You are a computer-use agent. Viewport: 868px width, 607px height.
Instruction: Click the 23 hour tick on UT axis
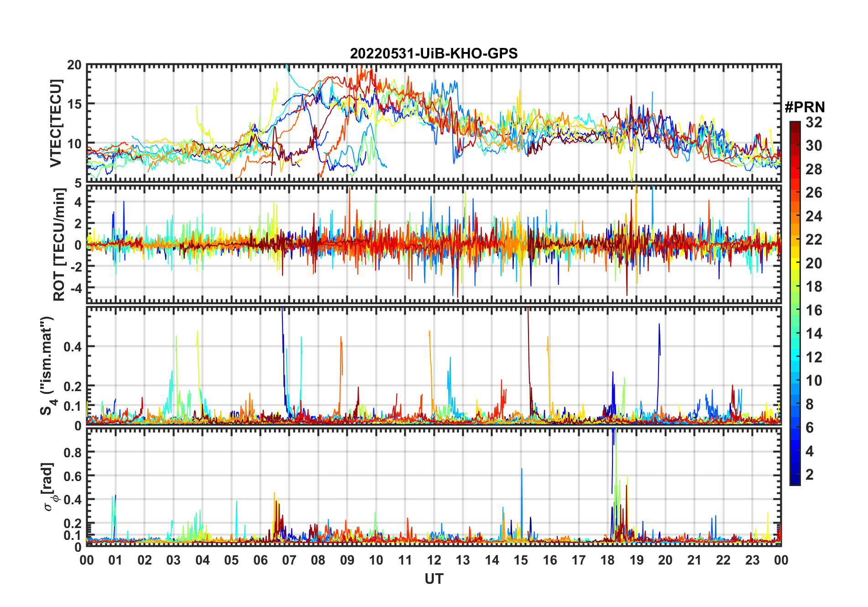pos(752,560)
